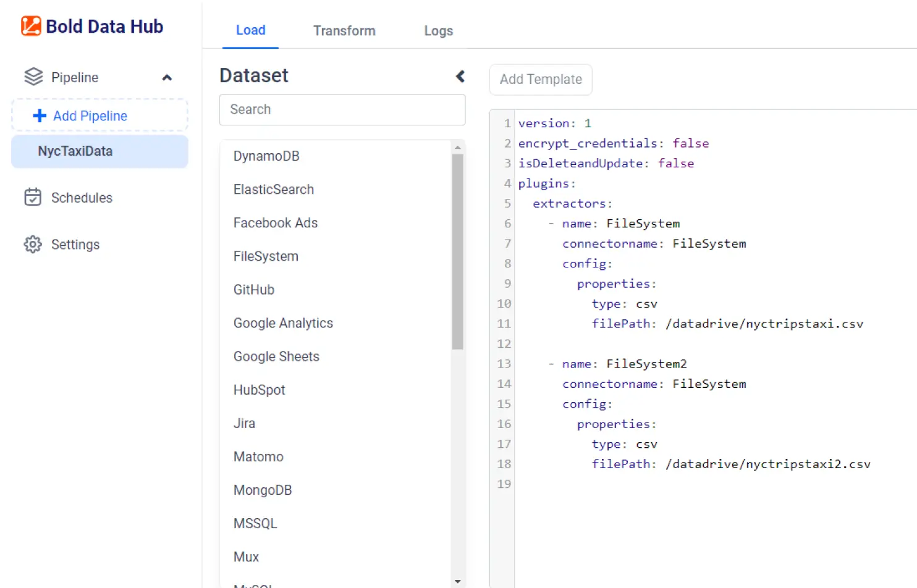
Task: Click the scroll down arrow in dataset list
Action: (x=457, y=581)
